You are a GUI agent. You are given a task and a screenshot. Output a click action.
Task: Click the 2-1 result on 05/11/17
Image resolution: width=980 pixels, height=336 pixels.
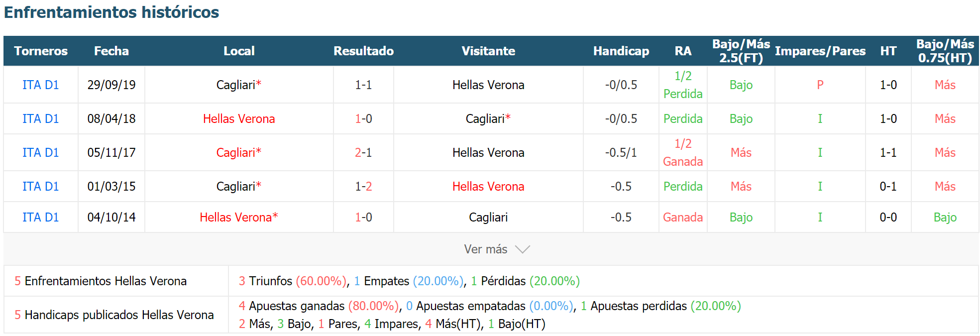(364, 153)
